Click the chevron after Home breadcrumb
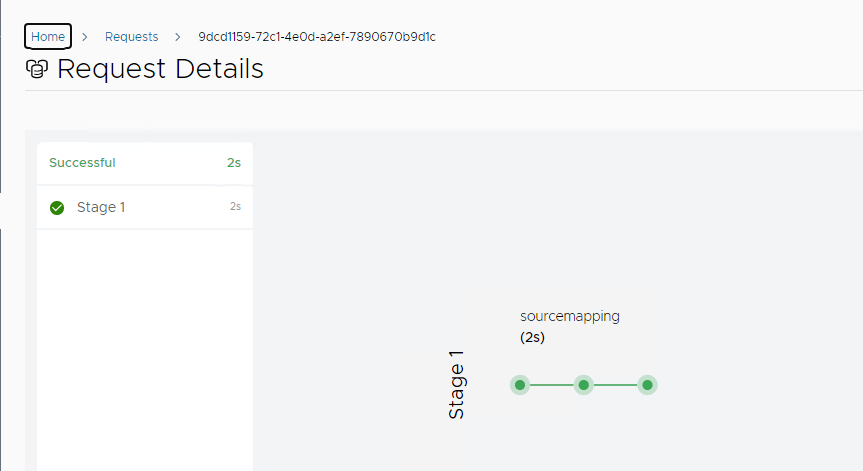Image resolution: width=863 pixels, height=471 pixels. (85, 37)
